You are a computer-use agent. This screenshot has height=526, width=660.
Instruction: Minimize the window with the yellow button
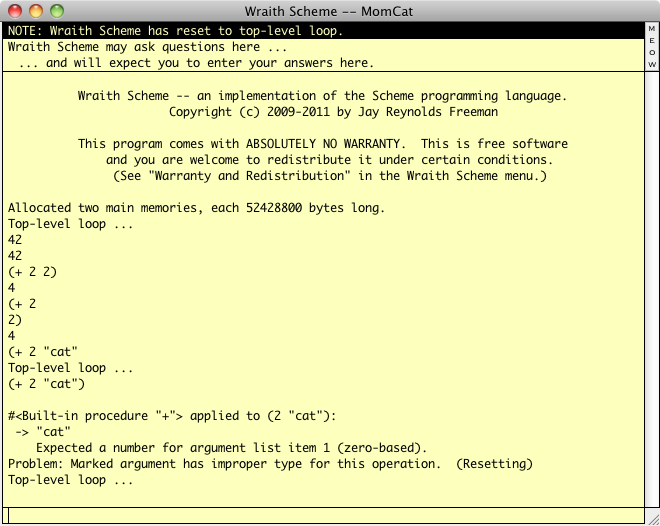pos(36,11)
